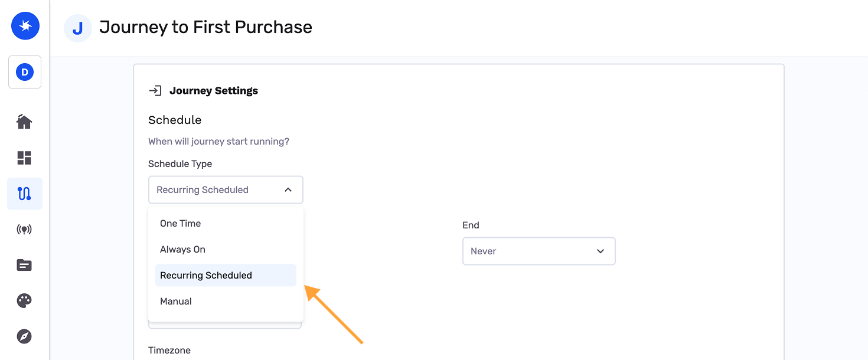
Task: Open the compass explore sidebar icon
Action: tap(24, 336)
